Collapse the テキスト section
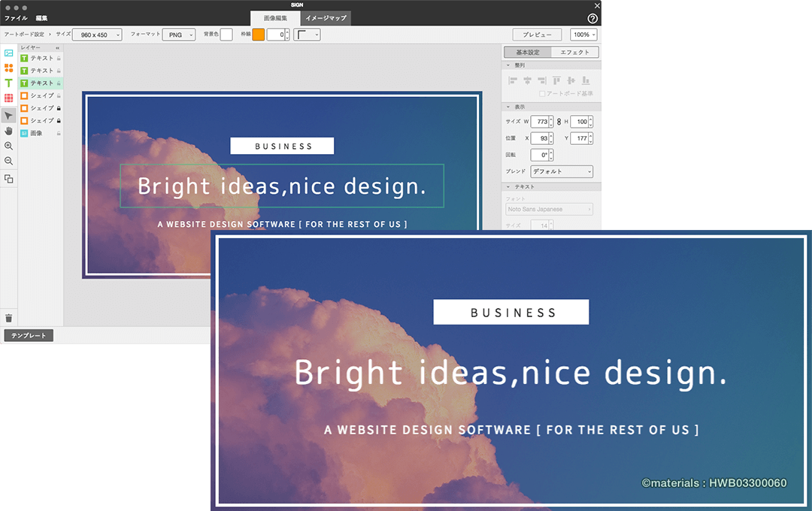This screenshot has width=812, height=511. [x=508, y=186]
